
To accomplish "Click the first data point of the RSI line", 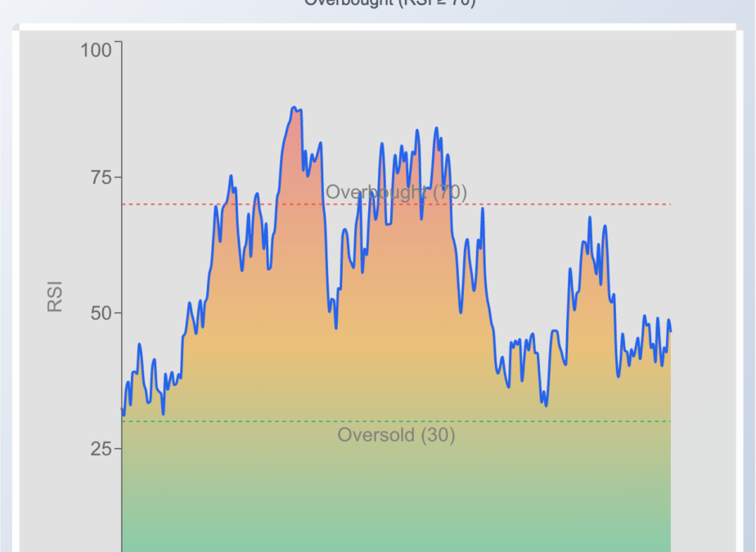I will pyautogui.click(x=123, y=408).
